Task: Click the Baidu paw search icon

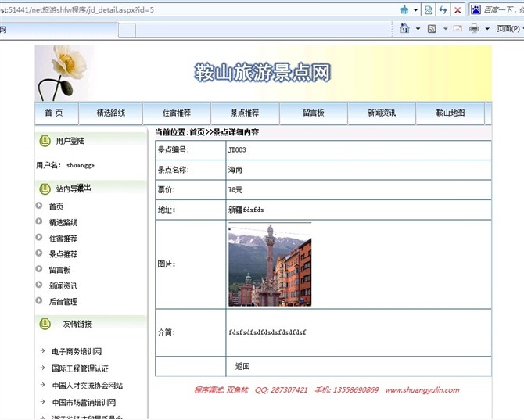Action: coord(476,9)
